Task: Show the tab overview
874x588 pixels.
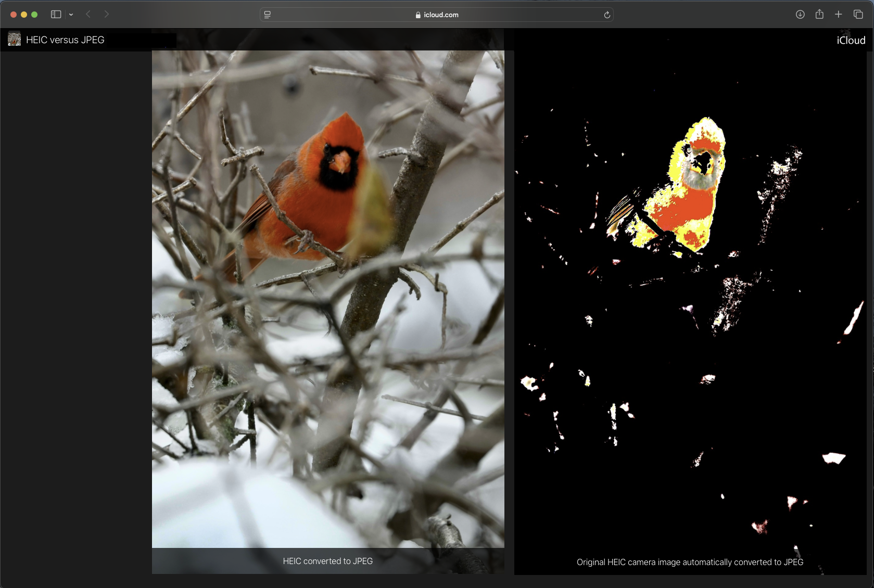Action: pos(858,15)
